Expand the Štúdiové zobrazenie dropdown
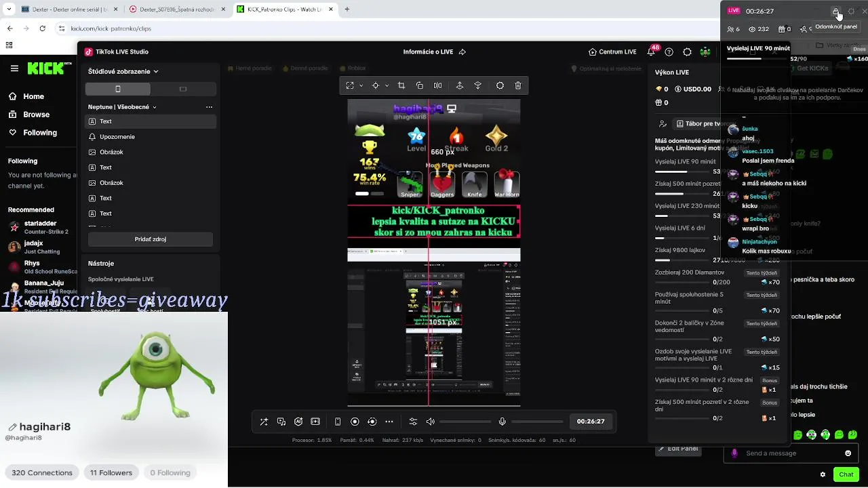The image size is (868, 488). coord(123,71)
